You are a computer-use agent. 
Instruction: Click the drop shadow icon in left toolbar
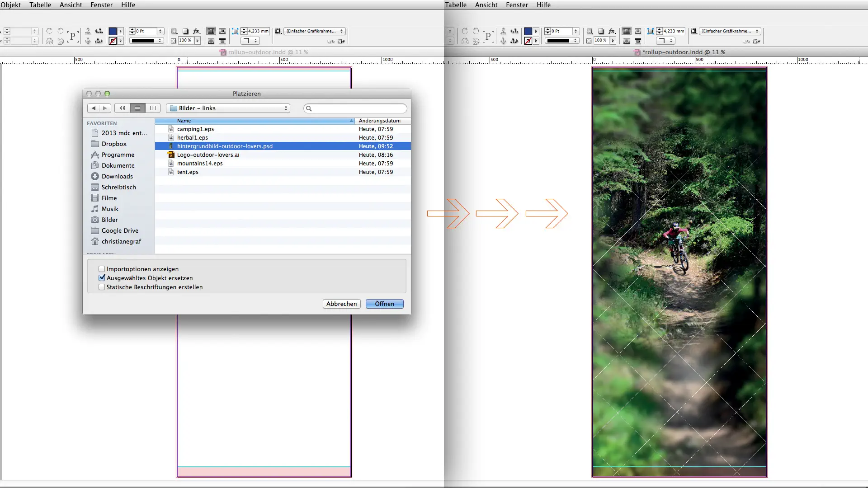tap(185, 31)
